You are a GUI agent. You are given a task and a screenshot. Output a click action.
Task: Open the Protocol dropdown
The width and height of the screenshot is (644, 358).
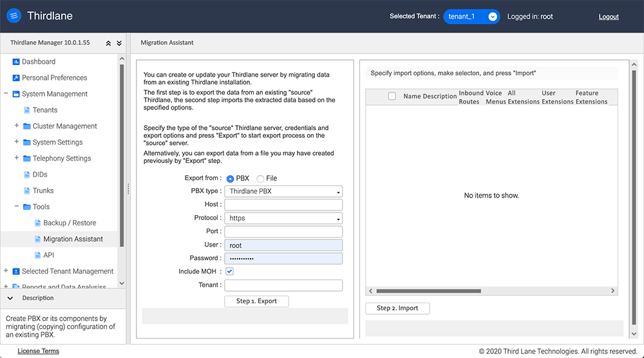pos(283,218)
